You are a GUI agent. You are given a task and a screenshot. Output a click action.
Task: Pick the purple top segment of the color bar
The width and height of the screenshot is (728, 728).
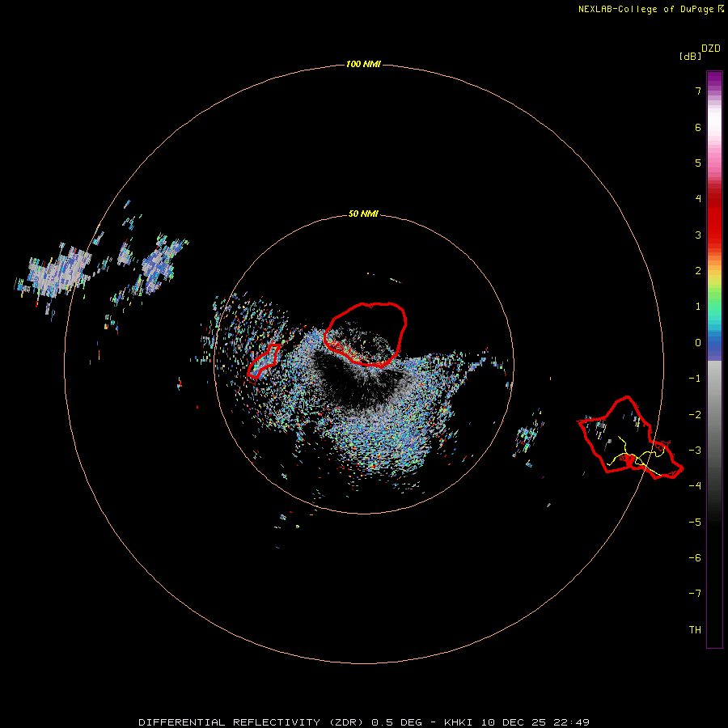coord(714,79)
